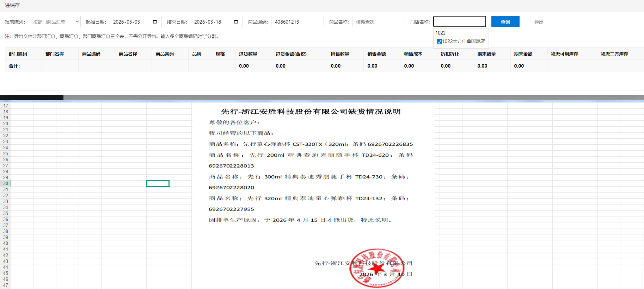This screenshot has width=644, height=289.
Task: Click the 商品编码 input containing 408601213
Action: coord(297,21)
